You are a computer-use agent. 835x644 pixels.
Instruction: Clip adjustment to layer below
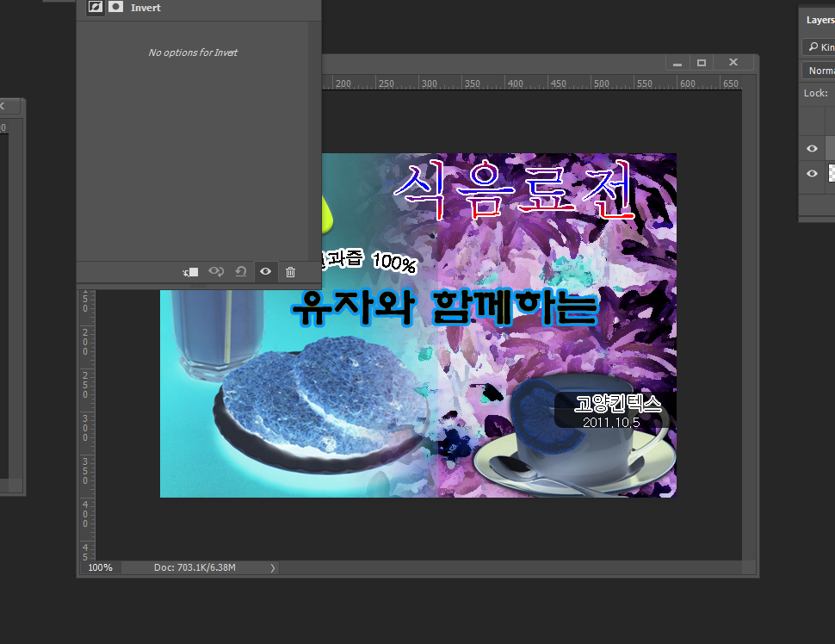pyautogui.click(x=191, y=272)
